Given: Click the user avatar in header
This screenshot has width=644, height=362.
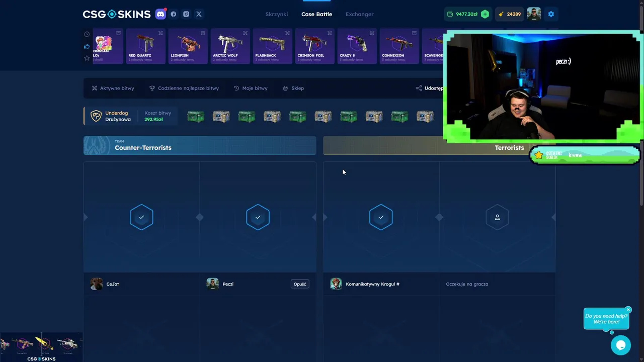Looking at the screenshot, I should [x=534, y=14].
